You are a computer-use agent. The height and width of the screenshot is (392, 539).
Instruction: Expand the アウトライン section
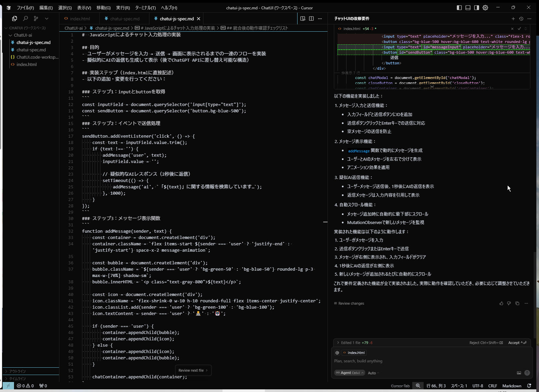(x=17, y=371)
